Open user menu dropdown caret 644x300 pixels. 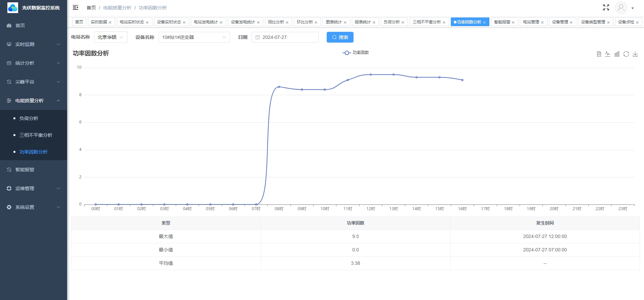(633, 8)
